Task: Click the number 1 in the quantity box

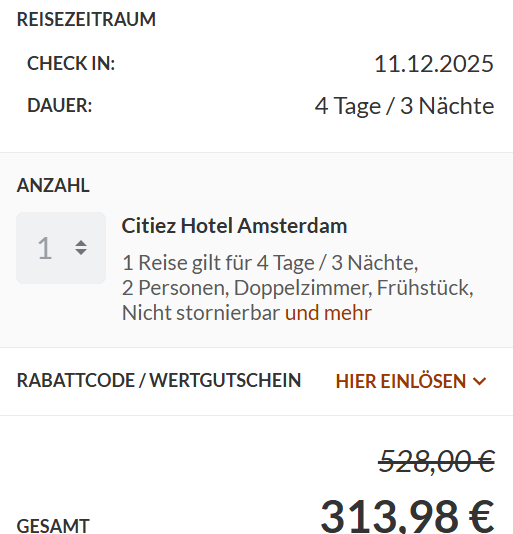Action: click(45, 248)
